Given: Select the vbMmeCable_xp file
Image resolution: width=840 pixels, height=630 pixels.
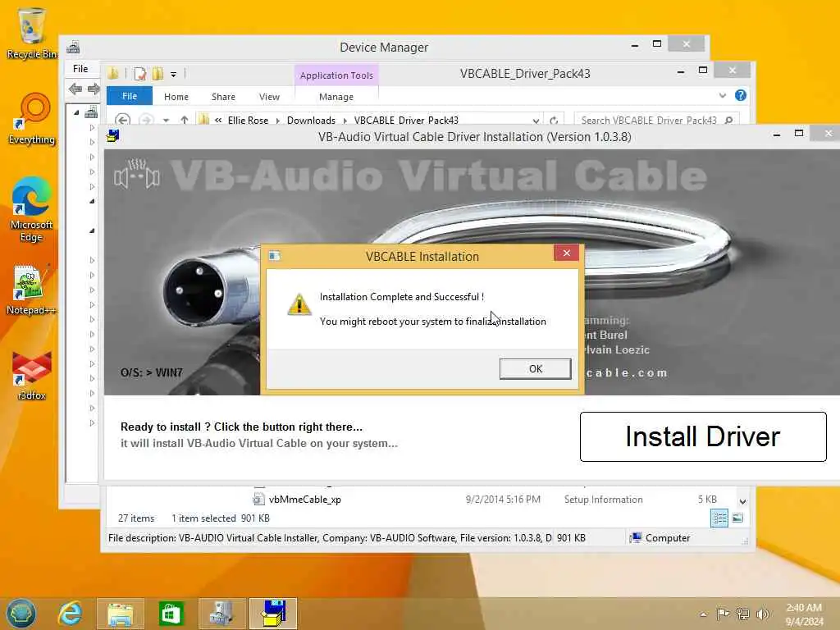Looking at the screenshot, I should pyautogui.click(x=304, y=500).
